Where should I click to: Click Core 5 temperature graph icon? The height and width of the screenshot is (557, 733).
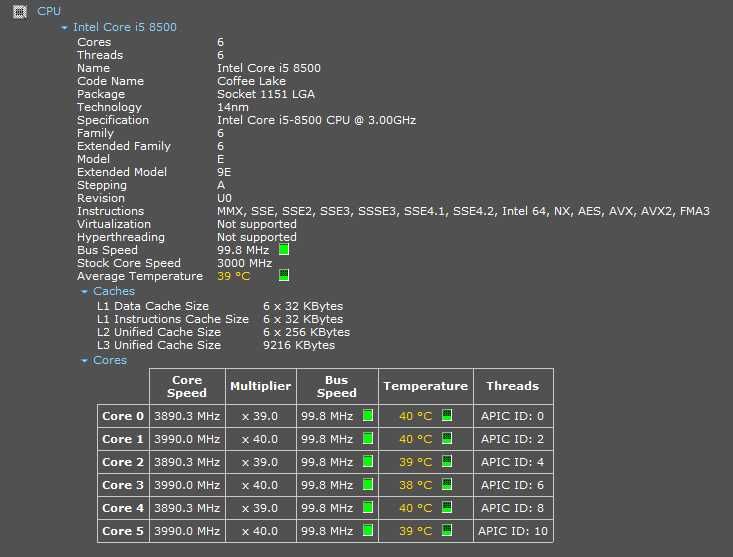(447, 530)
